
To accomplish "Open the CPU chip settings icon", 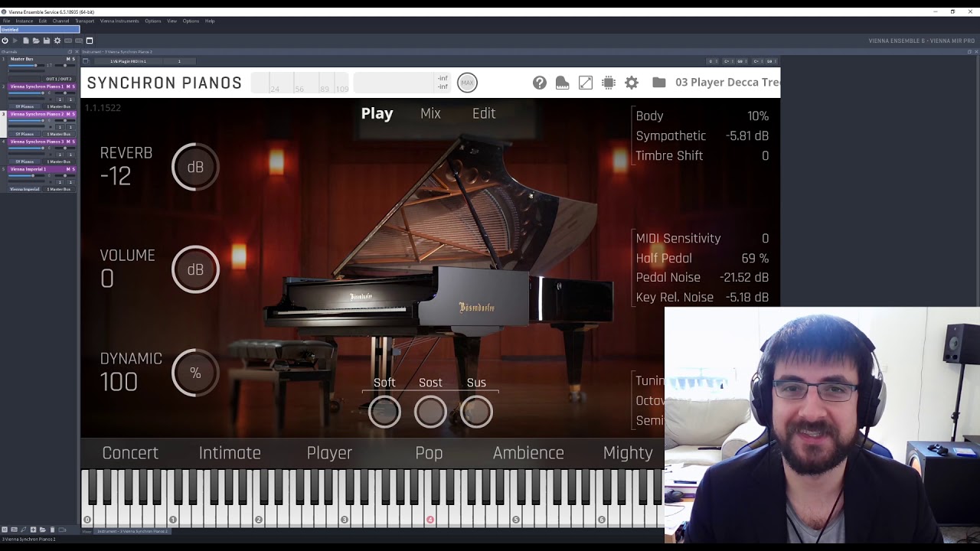I will [609, 83].
